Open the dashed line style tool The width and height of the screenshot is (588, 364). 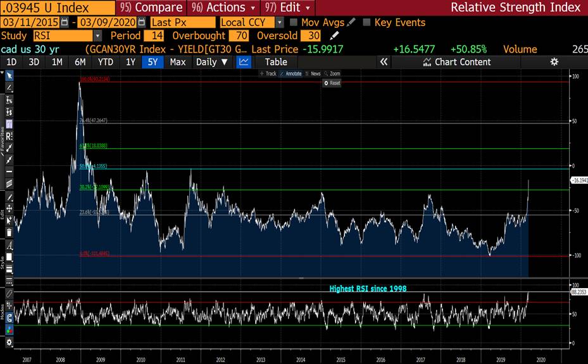pos(9,281)
